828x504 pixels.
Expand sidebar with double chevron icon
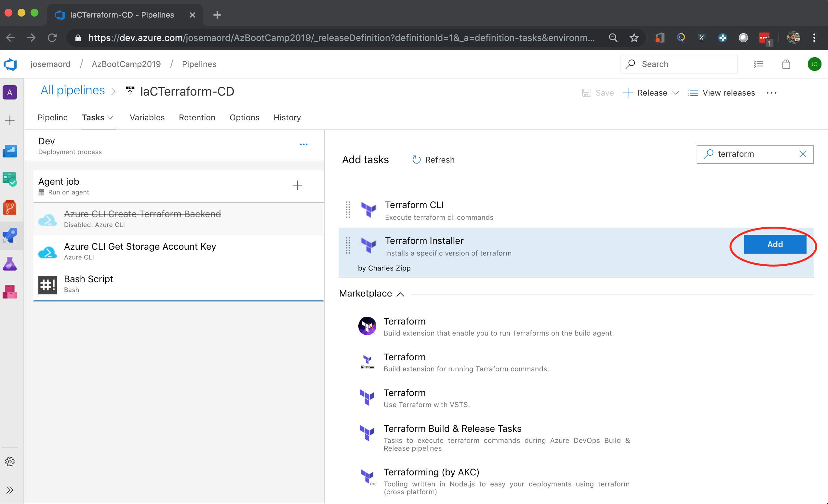tap(10, 490)
